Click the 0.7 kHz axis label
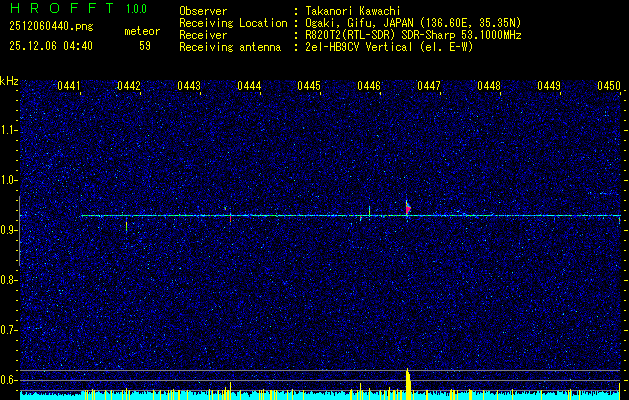 tap(8, 330)
